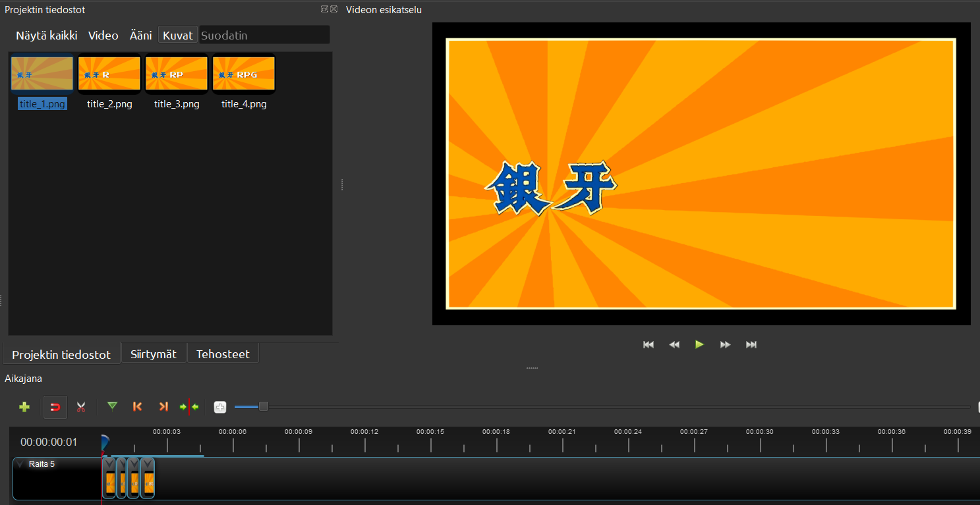
Task: Click the video preview image
Action: 701,174
